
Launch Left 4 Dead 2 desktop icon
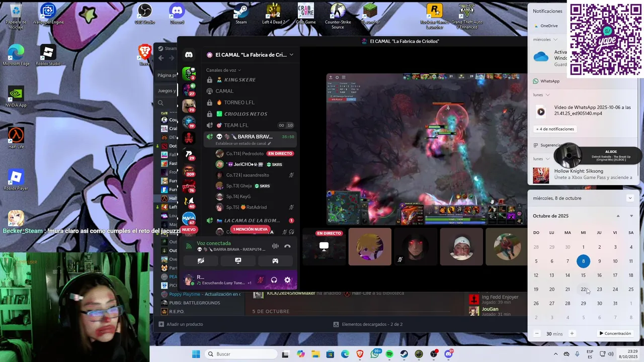273,14
